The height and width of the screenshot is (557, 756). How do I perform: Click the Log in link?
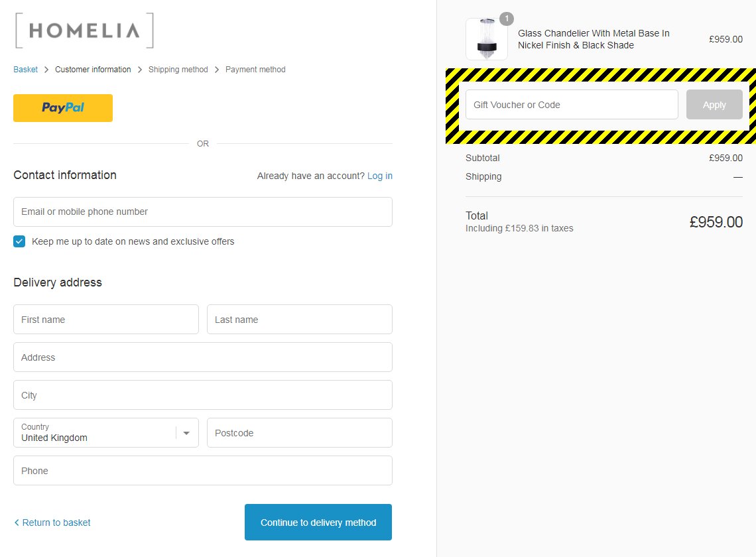(379, 176)
